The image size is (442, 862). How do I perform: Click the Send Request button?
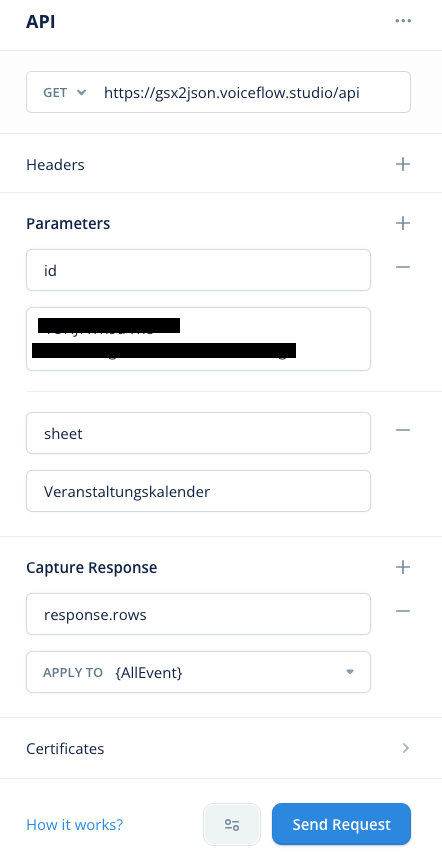[x=341, y=824]
